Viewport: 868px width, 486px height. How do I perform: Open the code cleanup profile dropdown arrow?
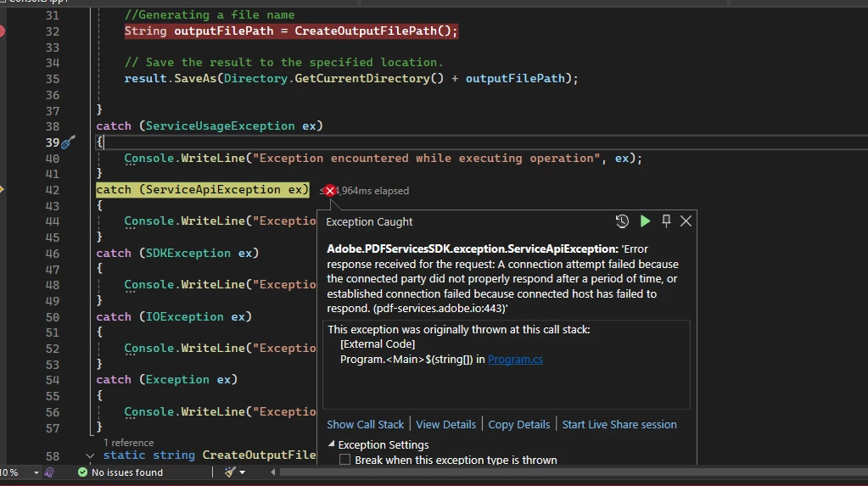point(242,472)
